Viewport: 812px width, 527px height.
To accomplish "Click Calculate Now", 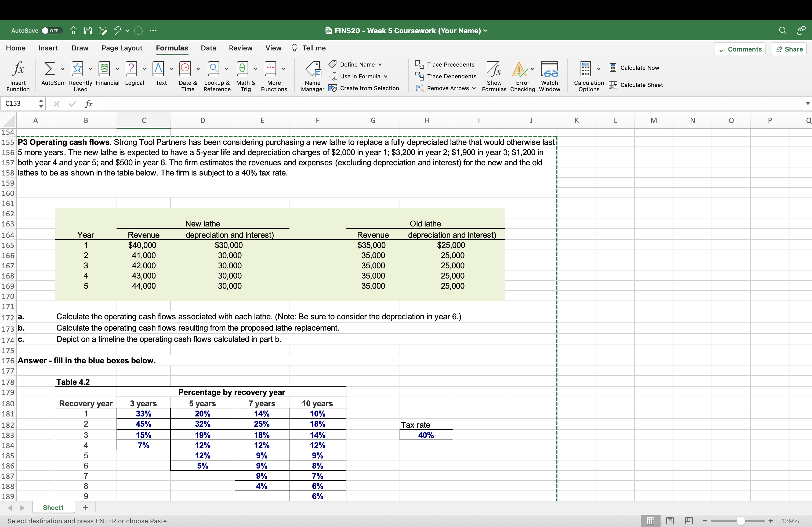I will [634, 68].
